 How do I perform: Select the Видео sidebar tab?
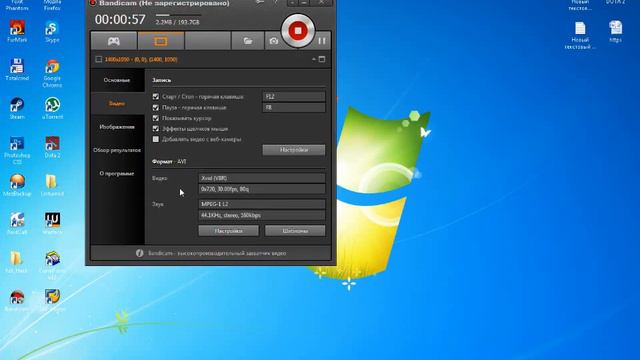click(x=117, y=103)
